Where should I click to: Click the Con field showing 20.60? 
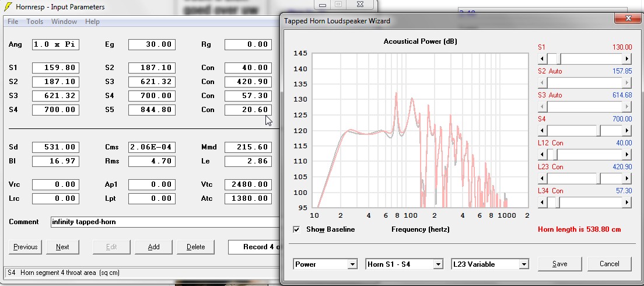[248, 110]
